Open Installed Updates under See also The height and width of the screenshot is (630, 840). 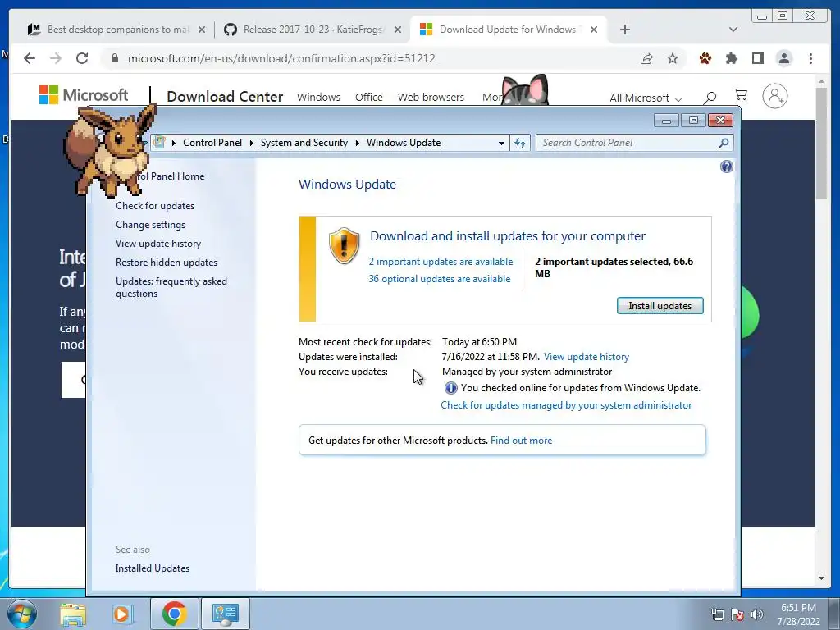[152, 568]
